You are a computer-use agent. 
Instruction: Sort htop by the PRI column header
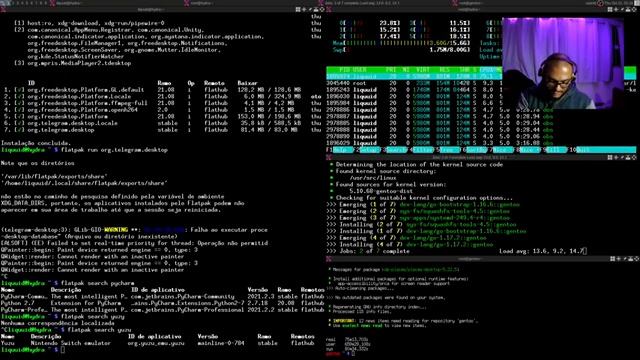pyautogui.click(x=391, y=70)
